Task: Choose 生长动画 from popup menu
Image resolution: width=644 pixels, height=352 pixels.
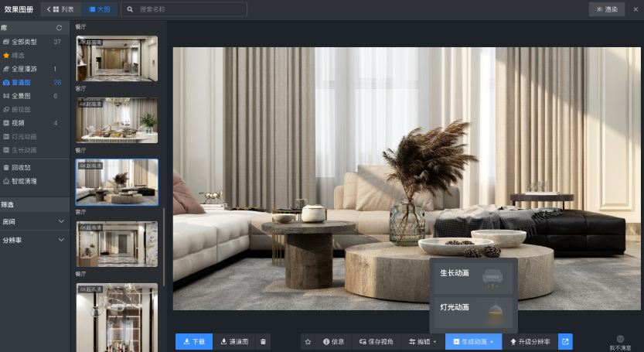Action: (x=473, y=276)
